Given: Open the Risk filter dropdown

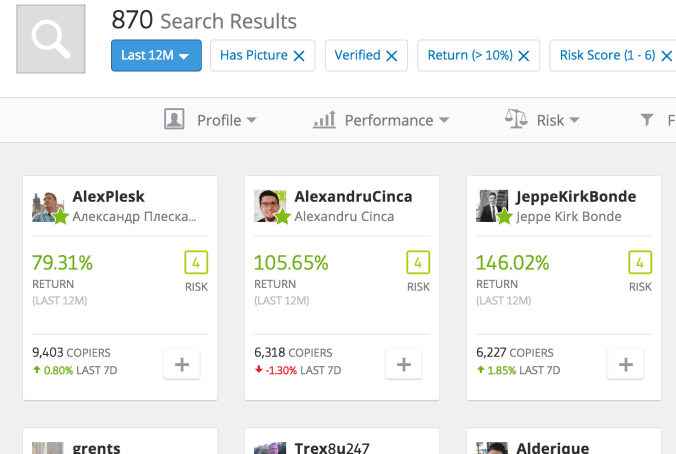Looking at the screenshot, I should tap(542, 120).
